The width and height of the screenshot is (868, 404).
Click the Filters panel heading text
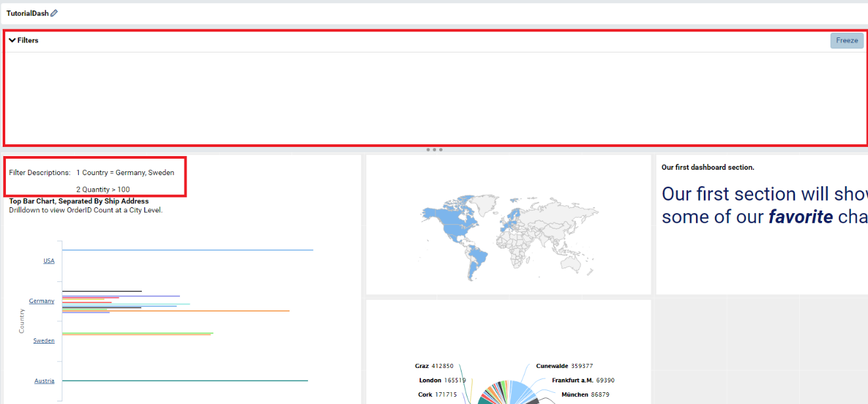[x=28, y=41]
